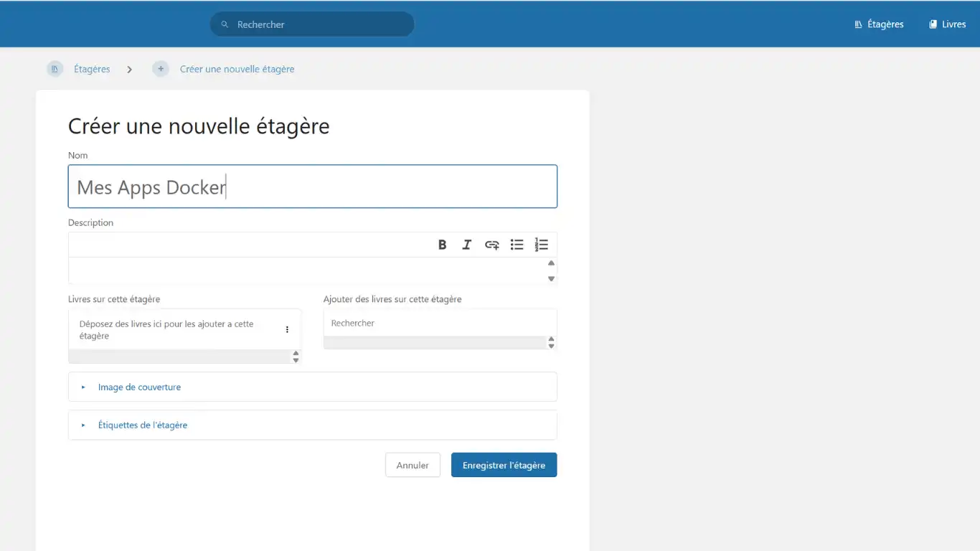Insert a link in the description
Viewport: 980px width, 551px height.
(x=491, y=245)
